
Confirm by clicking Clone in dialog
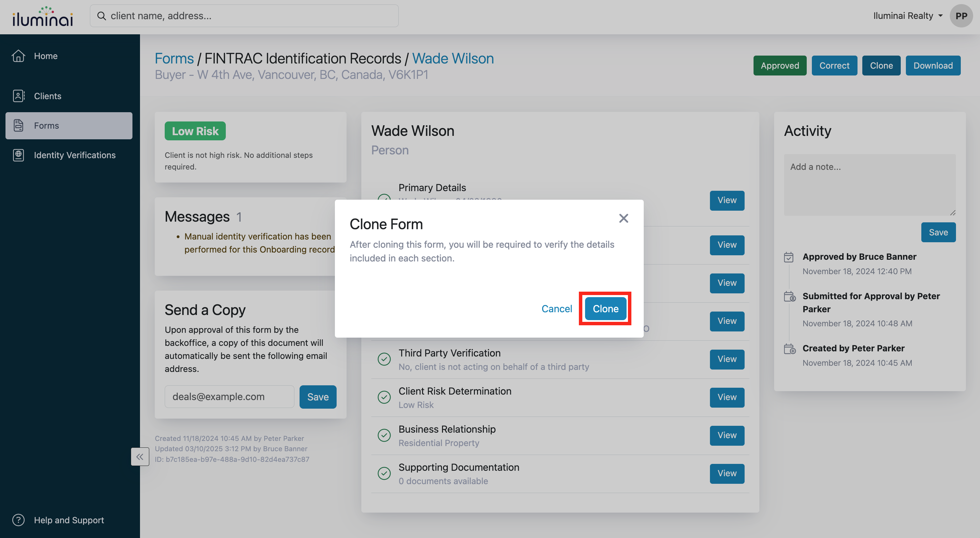605,308
